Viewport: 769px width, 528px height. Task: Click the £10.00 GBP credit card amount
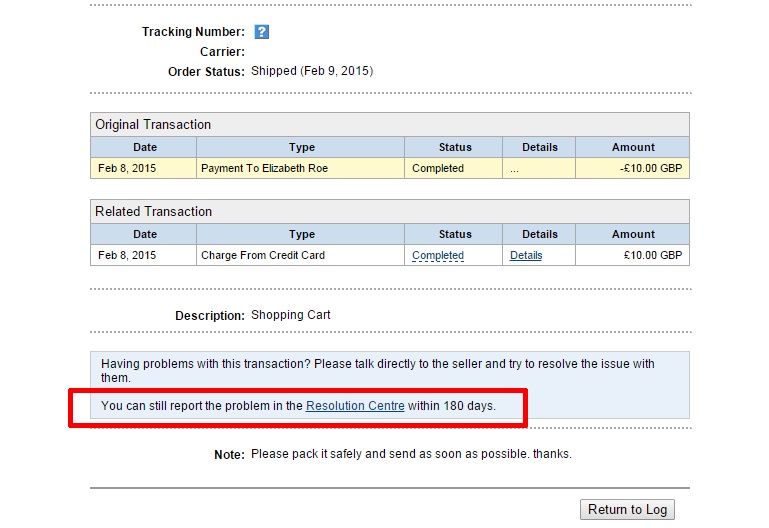click(x=653, y=255)
